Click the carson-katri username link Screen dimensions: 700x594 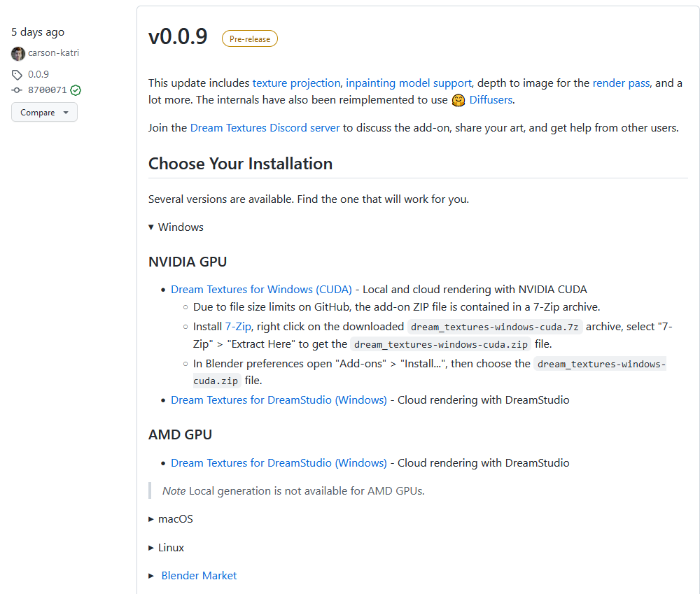(55, 53)
